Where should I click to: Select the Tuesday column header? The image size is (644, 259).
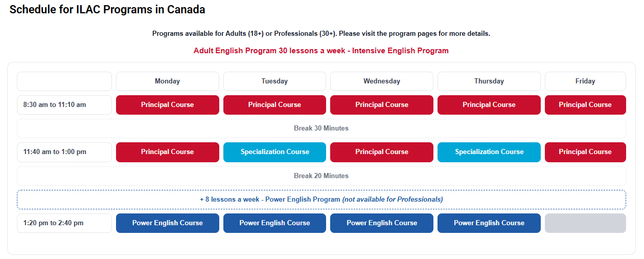(274, 81)
